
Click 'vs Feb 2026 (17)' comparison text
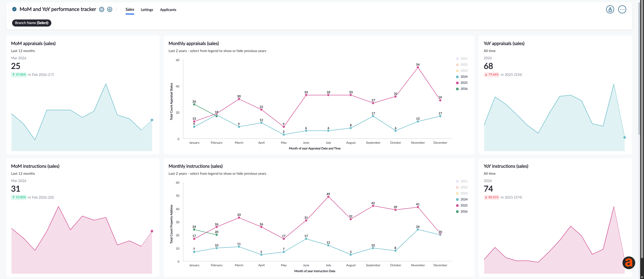[41, 75]
